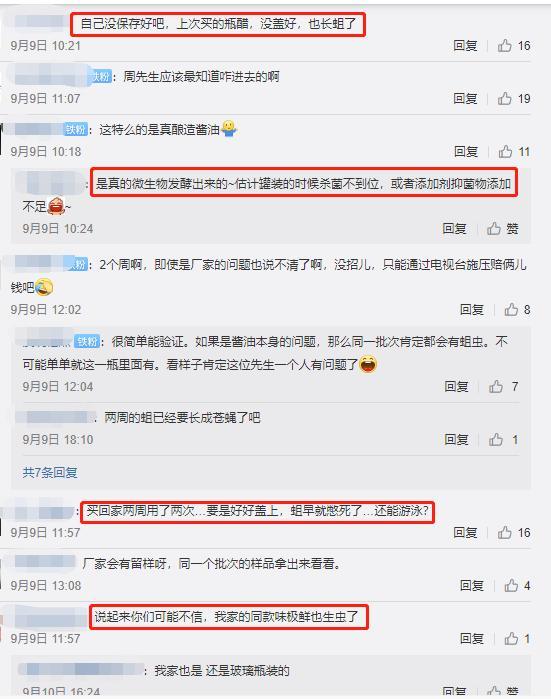Like the 味极鲜也生虫 comment

pos(511,639)
